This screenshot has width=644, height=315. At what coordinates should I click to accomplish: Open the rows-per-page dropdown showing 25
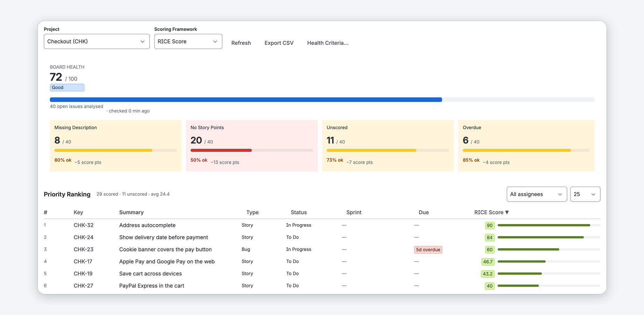[x=585, y=194]
